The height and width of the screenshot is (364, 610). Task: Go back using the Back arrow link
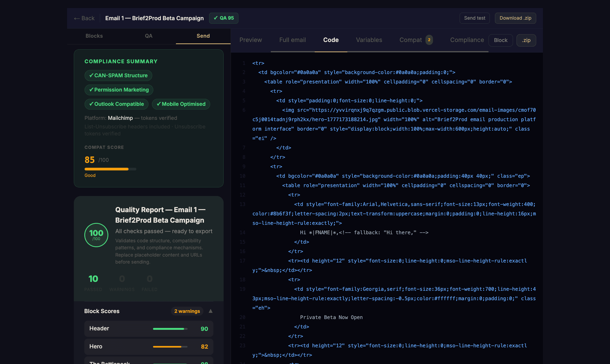coord(84,18)
